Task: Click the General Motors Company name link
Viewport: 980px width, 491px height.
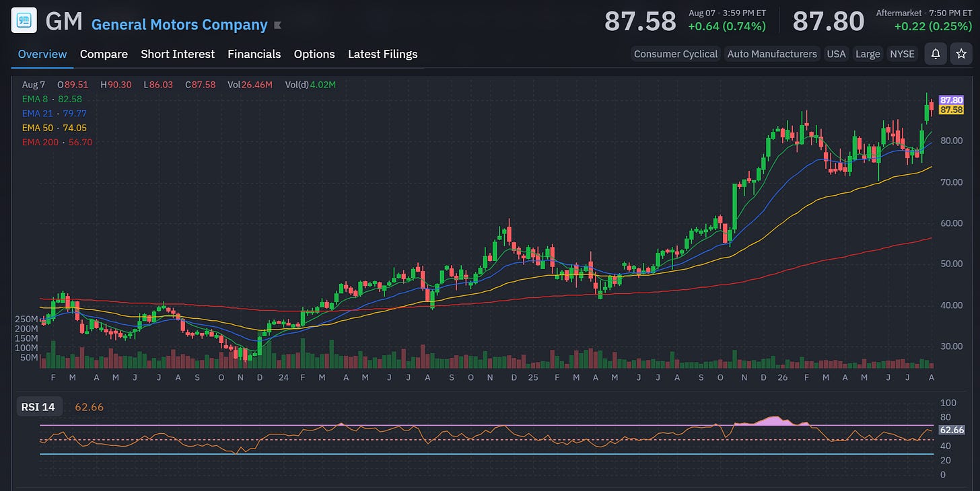Action: coord(179,25)
